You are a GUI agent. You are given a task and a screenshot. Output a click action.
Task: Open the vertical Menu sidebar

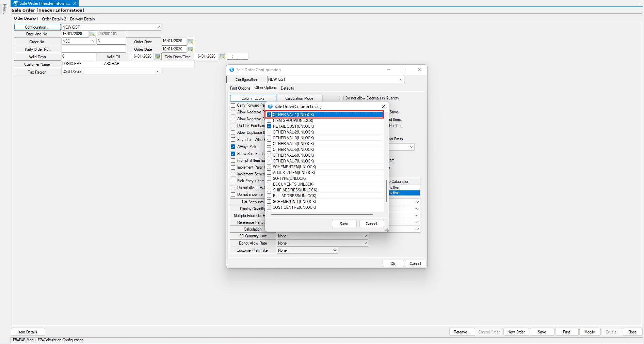pyautogui.click(x=4, y=9)
